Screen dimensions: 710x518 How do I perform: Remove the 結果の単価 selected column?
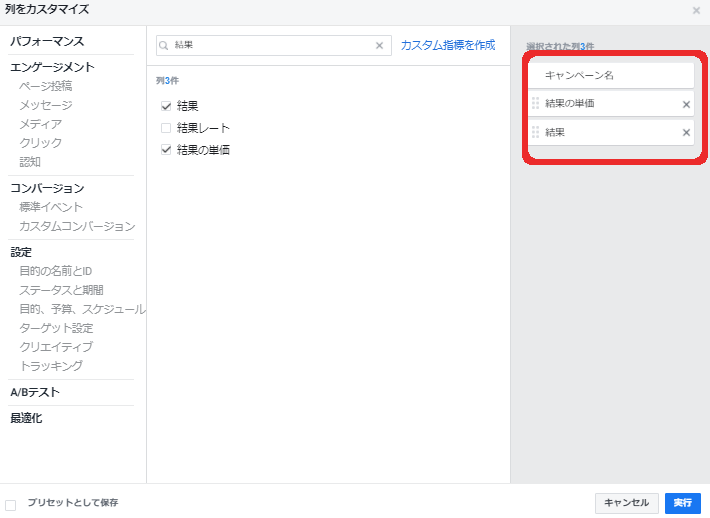[686, 104]
